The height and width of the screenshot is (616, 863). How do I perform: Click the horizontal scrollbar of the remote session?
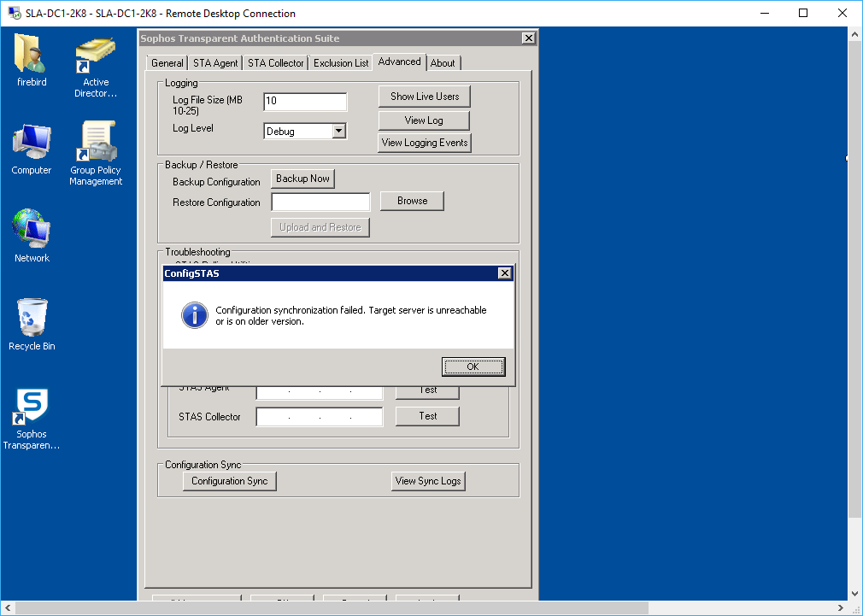(330, 607)
